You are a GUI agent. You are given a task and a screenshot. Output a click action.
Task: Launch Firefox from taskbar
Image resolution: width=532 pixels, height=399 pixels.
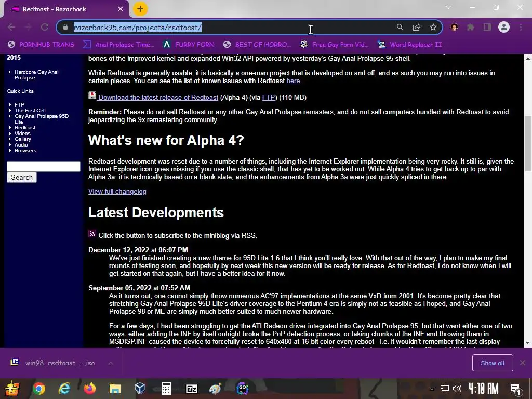pos(89,389)
